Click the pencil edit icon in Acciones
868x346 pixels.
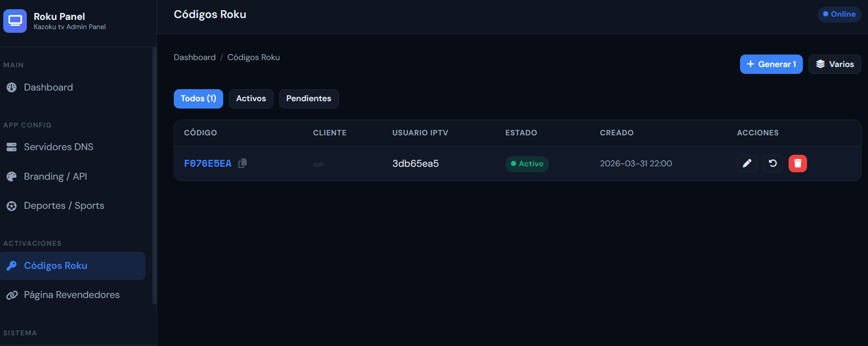(x=746, y=164)
